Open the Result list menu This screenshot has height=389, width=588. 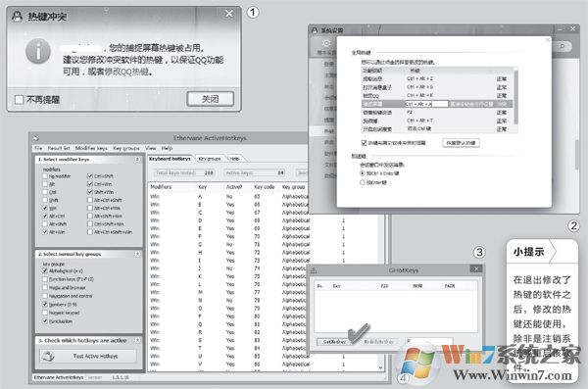[x=59, y=148]
